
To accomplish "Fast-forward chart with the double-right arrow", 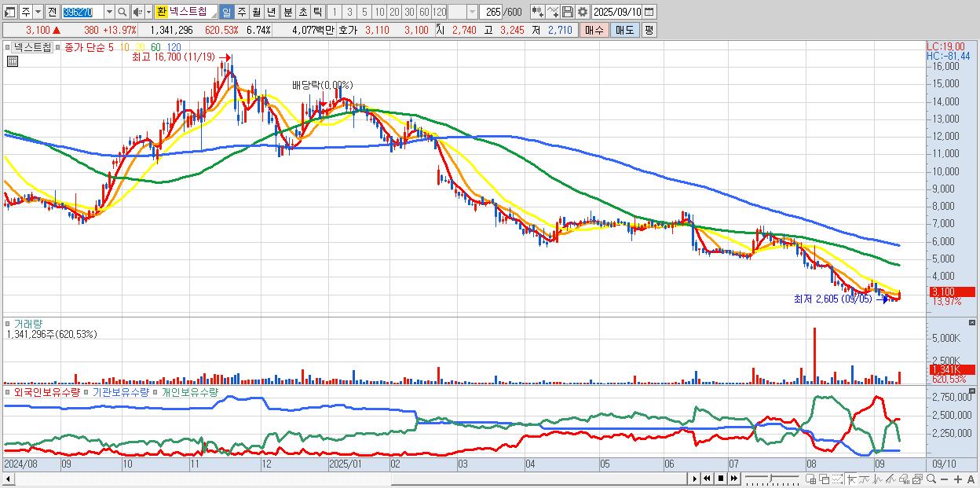I will [x=734, y=479].
